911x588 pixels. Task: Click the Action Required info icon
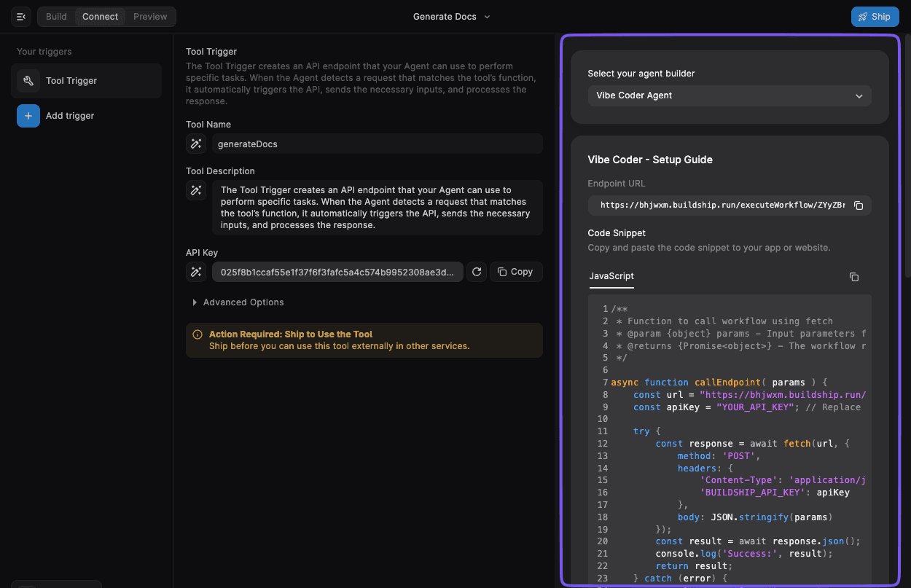coord(198,334)
